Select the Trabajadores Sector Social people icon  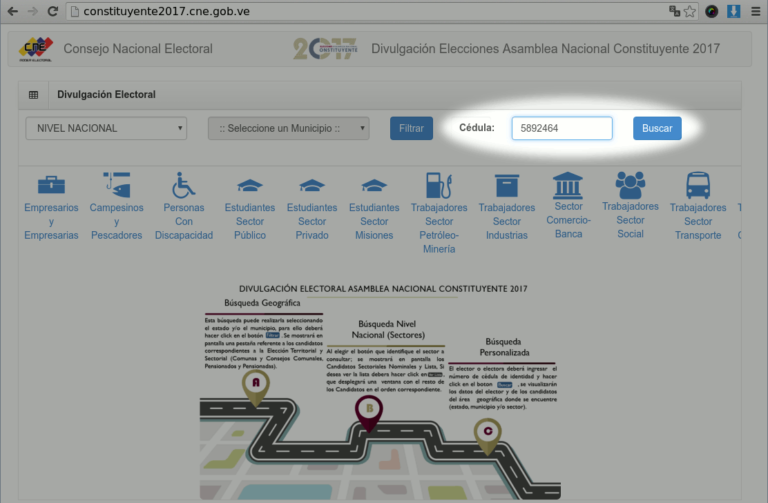tap(630, 185)
